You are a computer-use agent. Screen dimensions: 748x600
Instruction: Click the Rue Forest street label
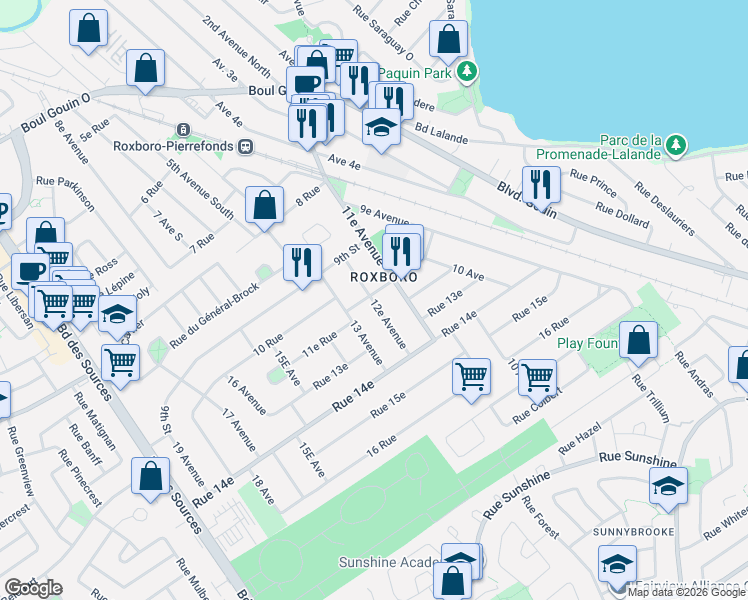pos(540,517)
